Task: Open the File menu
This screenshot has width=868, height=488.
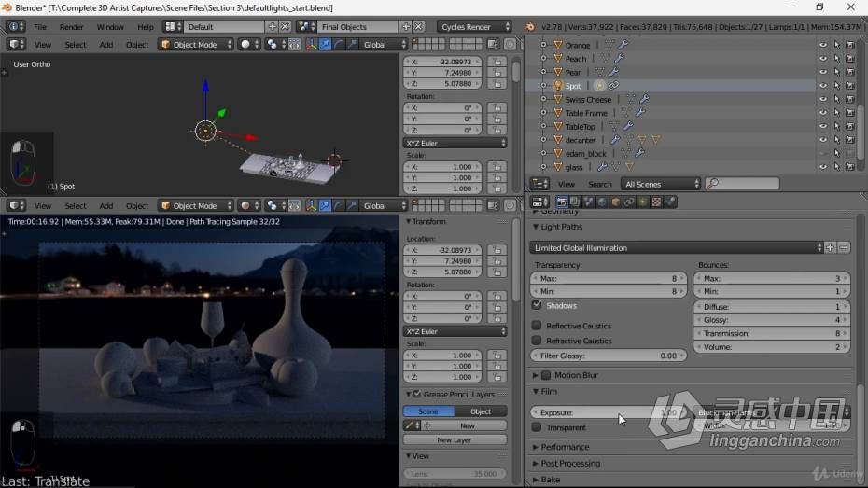Action: click(x=40, y=26)
